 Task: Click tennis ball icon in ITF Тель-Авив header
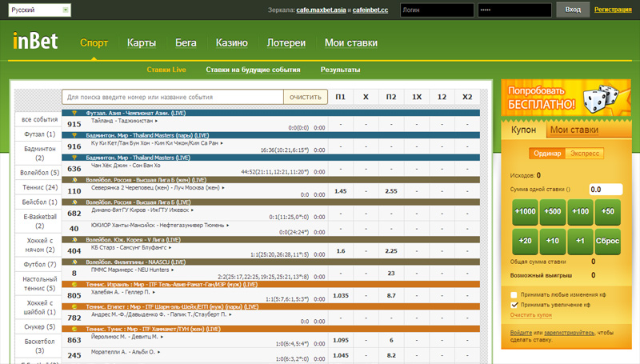click(x=74, y=284)
